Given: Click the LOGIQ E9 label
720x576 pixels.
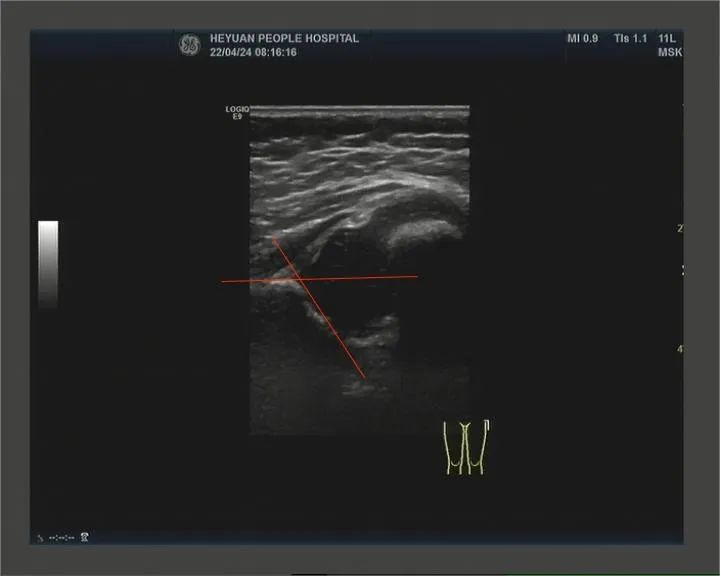Looking at the screenshot, I should (x=237, y=113).
